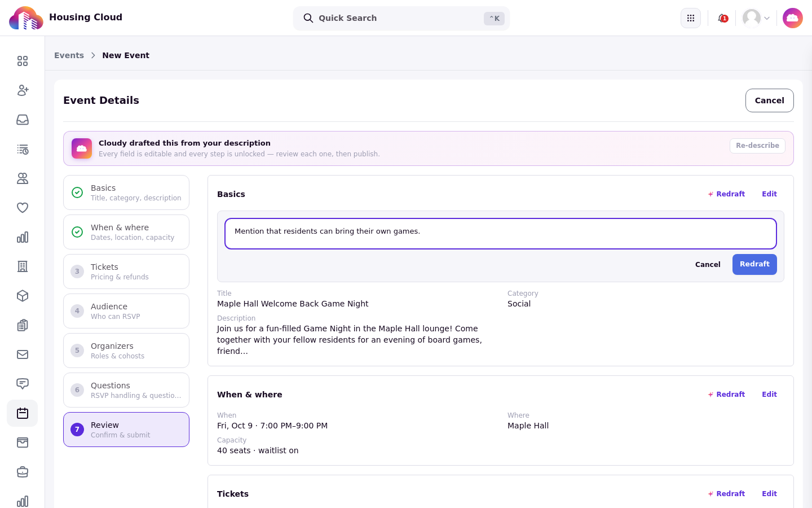Check the notification bell with red badge
812x508 pixels.
[x=722, y=18]
